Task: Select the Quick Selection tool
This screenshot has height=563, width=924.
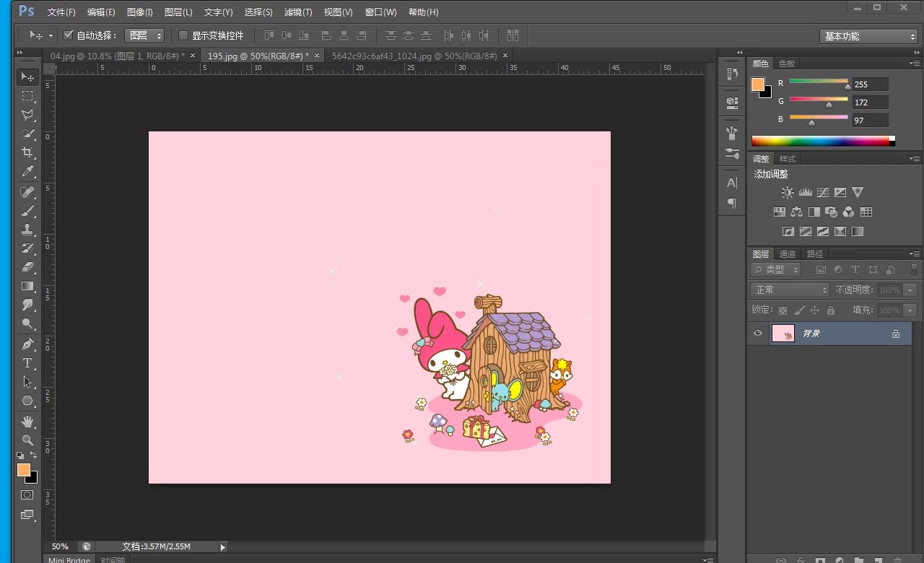Action: coord(27,134)
